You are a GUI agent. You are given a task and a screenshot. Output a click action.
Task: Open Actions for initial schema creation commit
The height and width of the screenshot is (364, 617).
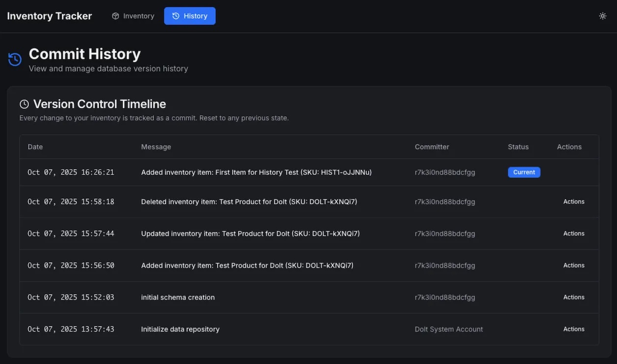pyautogui.click(x=573, y=297)
